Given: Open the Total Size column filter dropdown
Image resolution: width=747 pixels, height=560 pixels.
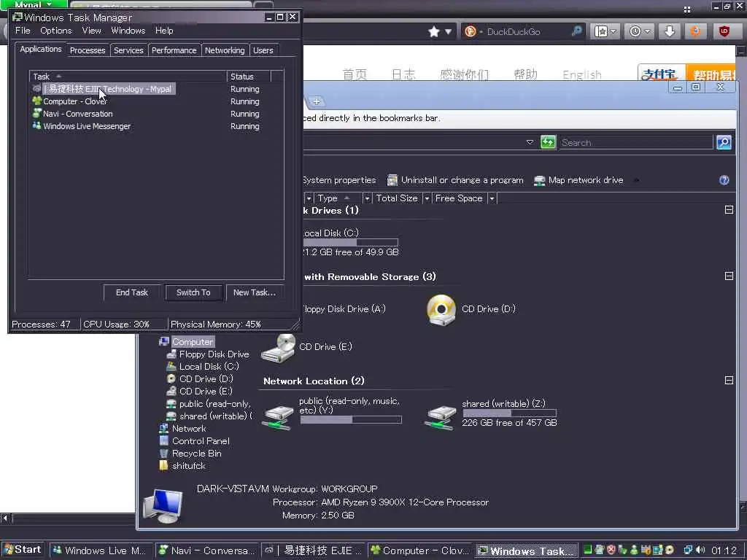Looking at the screenshot, I should click(x=427, y=198).
